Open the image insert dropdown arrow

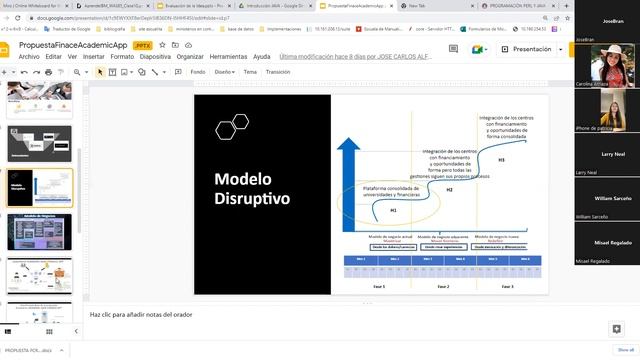click(131, 72)
